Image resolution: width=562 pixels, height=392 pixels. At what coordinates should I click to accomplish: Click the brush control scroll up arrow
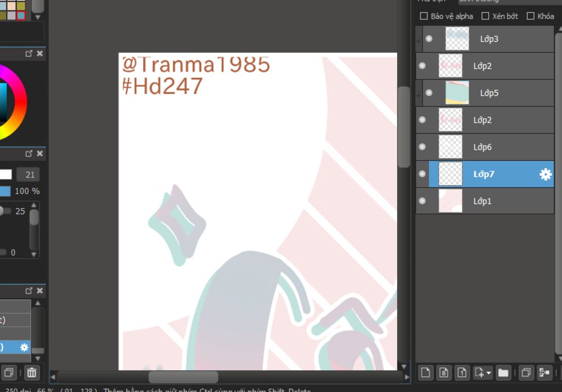[x=33, y=205]
